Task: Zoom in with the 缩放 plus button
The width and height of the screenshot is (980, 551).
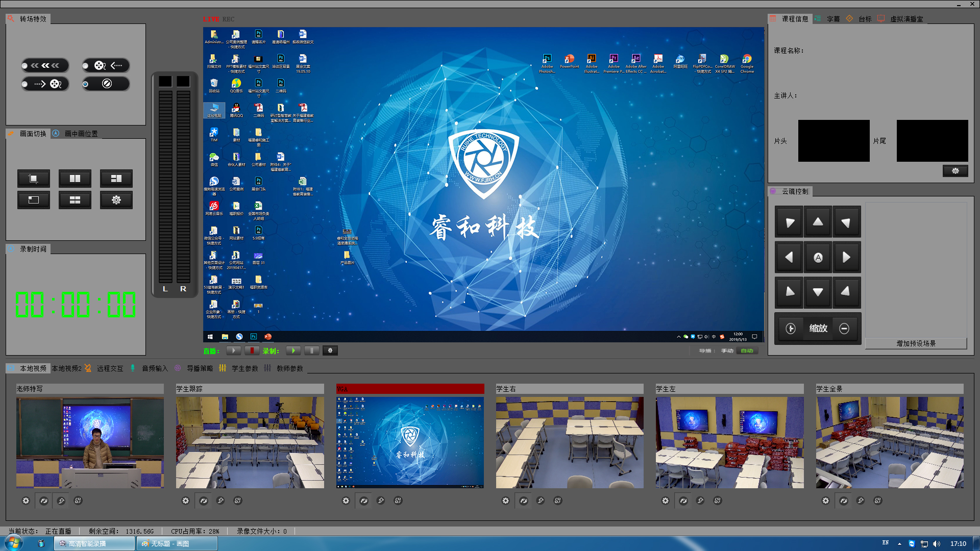Action: 791,329
